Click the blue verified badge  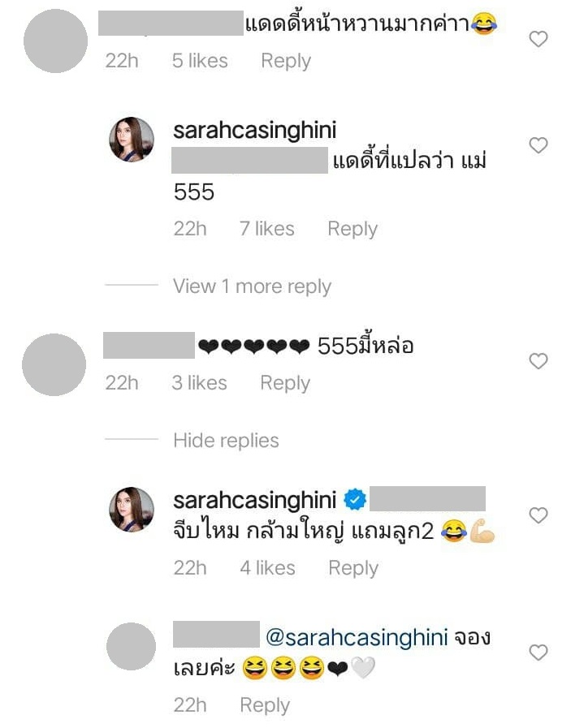point(355,500)
